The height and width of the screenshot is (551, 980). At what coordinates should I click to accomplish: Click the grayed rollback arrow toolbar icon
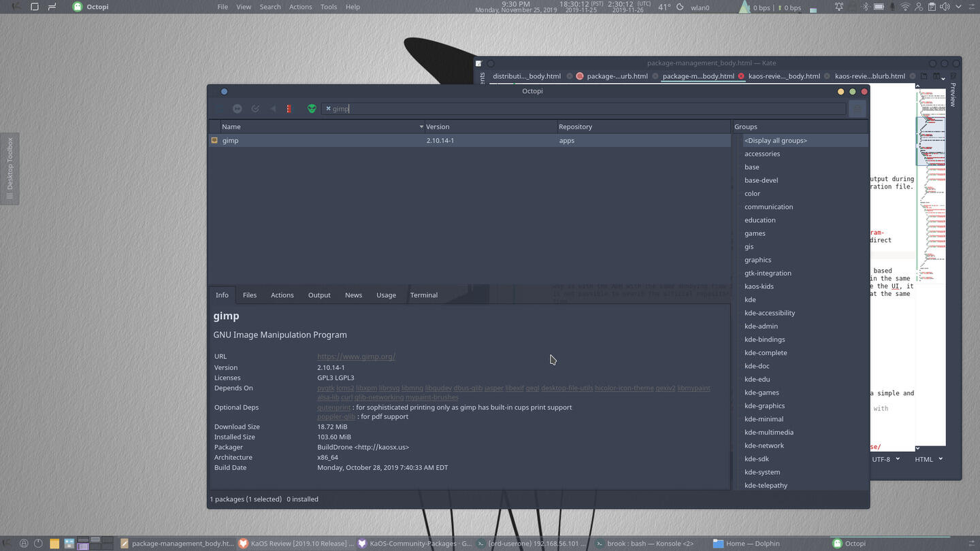[273, 109]
